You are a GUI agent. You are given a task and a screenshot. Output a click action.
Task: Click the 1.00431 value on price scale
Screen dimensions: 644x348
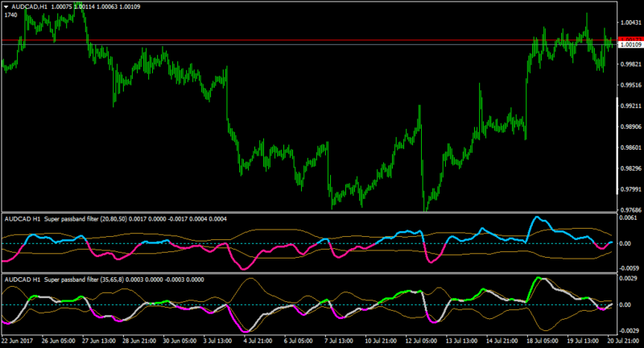pyautogui.click(x=630, y=23)
